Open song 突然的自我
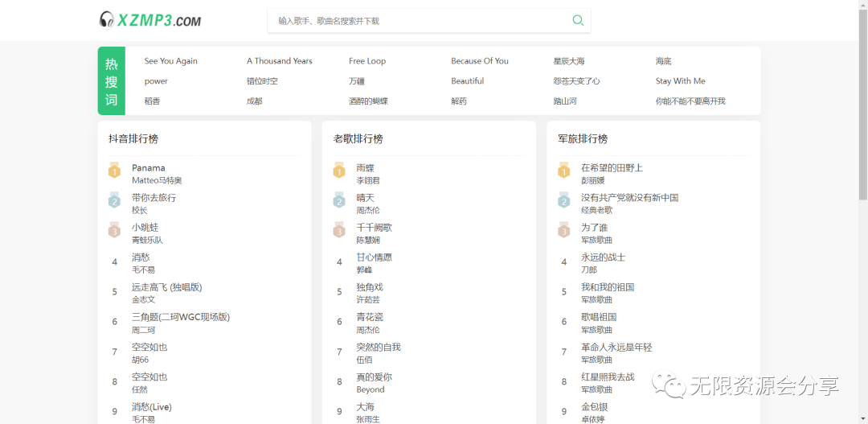The image size is (868, 424). coord(379,347)
